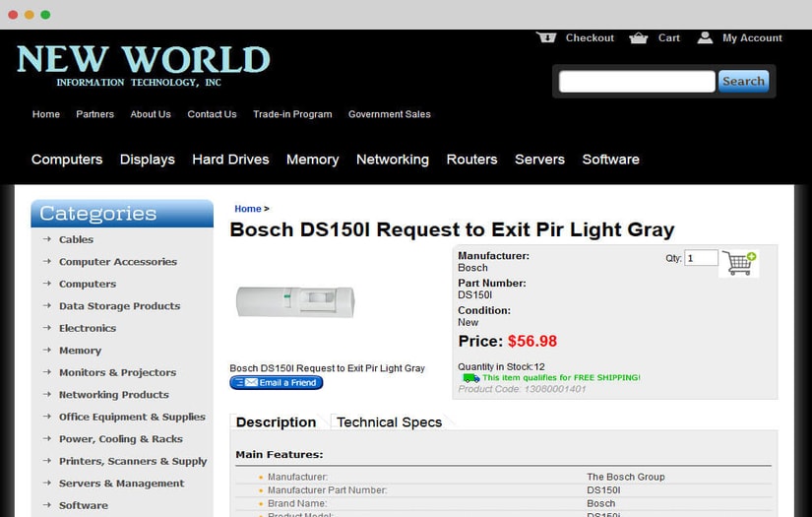Screen dimensions: 812x517
Task: Open the Government Sales link
Action: tap(390, 114)
